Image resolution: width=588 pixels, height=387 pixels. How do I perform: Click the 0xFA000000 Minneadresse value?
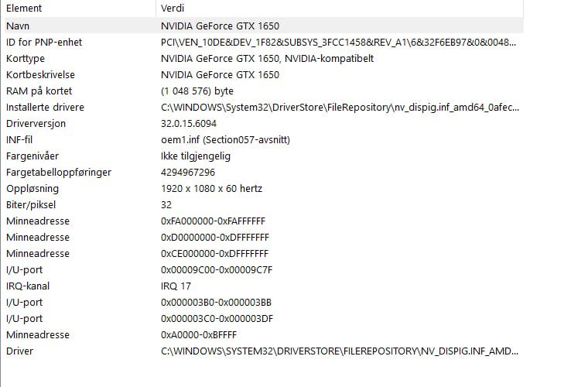pos(213,221)
